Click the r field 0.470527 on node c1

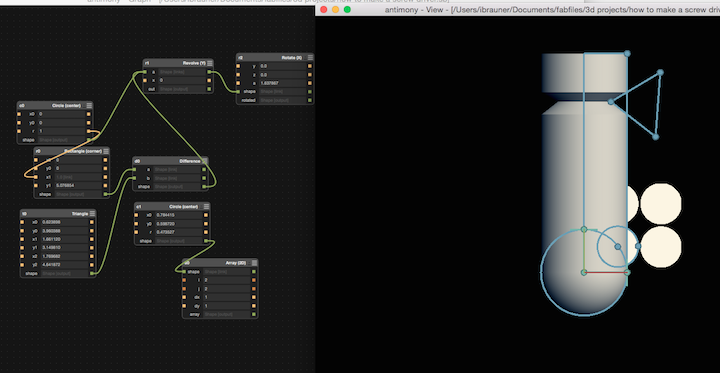click(x=179, y=232)
